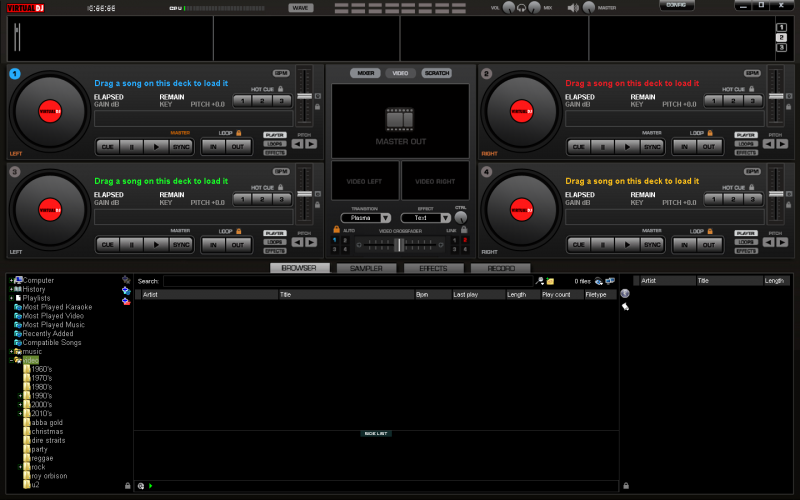The width and height of the screenshot is (800, 500).
Task: Assign deck 1 to left video crossfader side
Action: coord(335,240)
